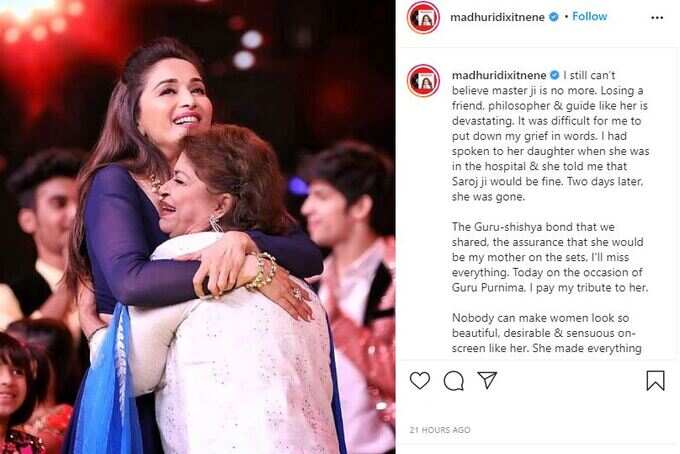
Task: Follow madhuridixitnene account
Action: click(x=589, y=16)
